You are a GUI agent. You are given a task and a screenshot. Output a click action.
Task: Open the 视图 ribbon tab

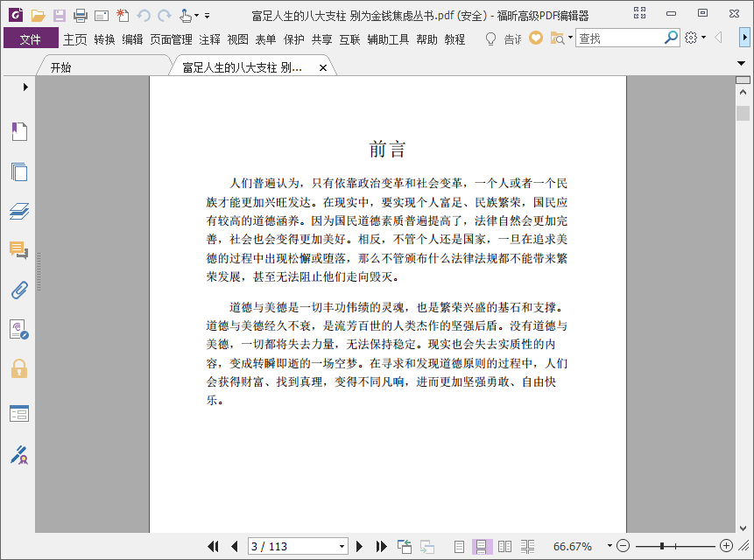237,39
